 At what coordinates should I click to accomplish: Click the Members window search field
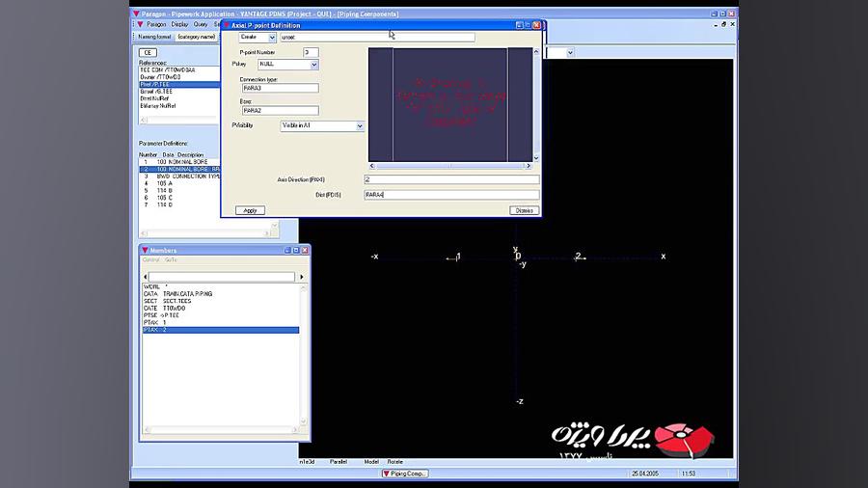(x=222, y=277)
